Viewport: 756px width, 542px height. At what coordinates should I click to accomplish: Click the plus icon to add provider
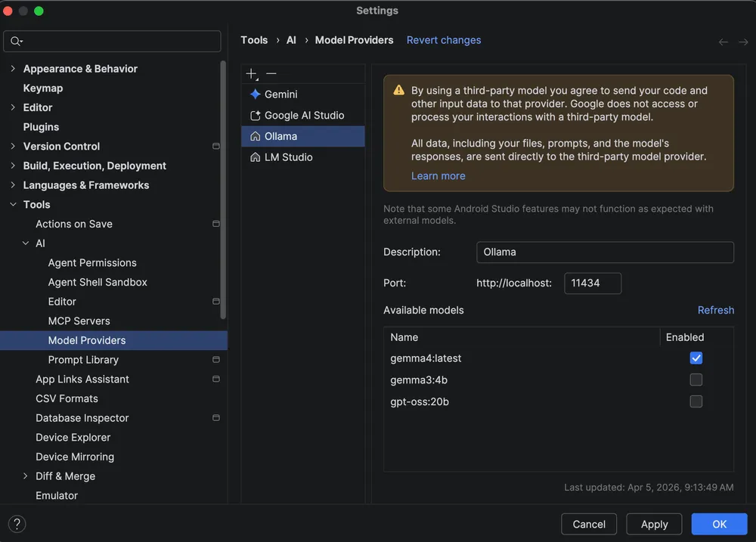click(x=252, y=73)
